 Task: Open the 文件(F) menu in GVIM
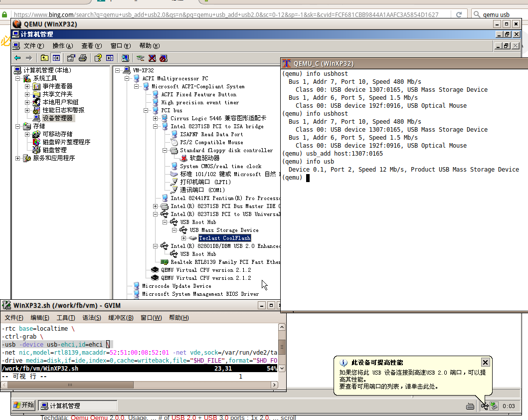click(14, 318)
